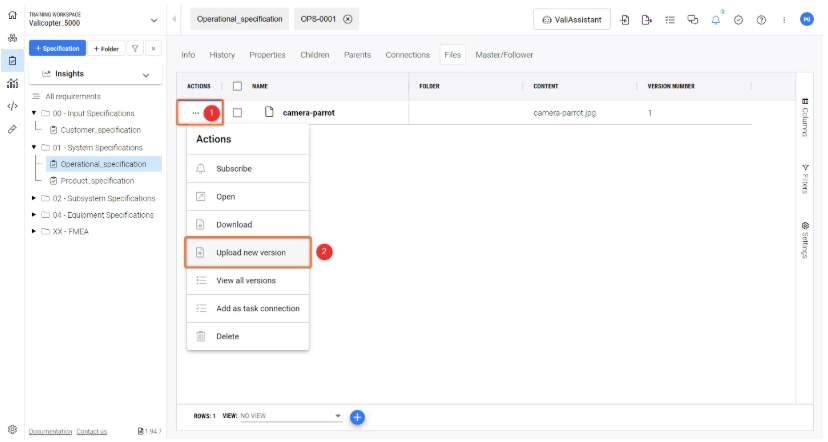
Task: Click the import file icon in header
Action: tap(626, 20)
